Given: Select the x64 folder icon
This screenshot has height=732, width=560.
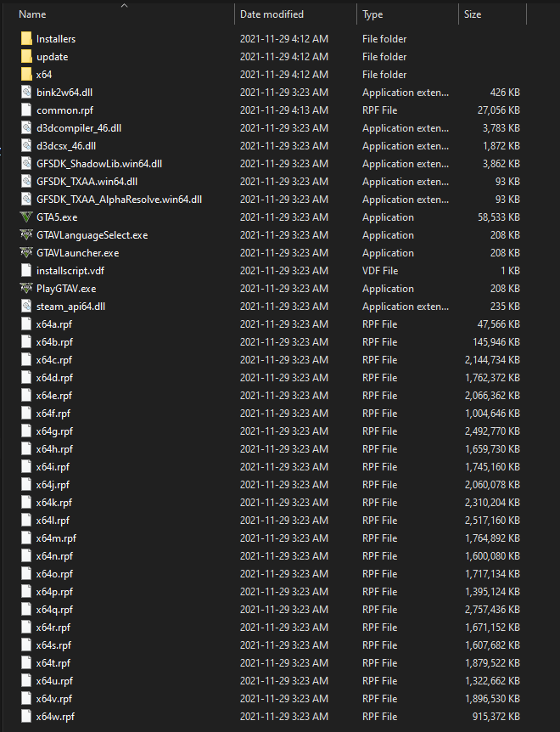Looking at the screenshot, I should (26, 74).
